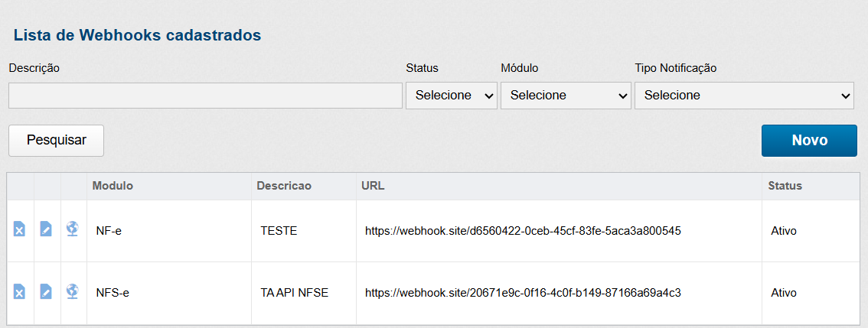Click the TA API NFSE description cell
This screenshot has width=868, height=328.
(294, 292)
